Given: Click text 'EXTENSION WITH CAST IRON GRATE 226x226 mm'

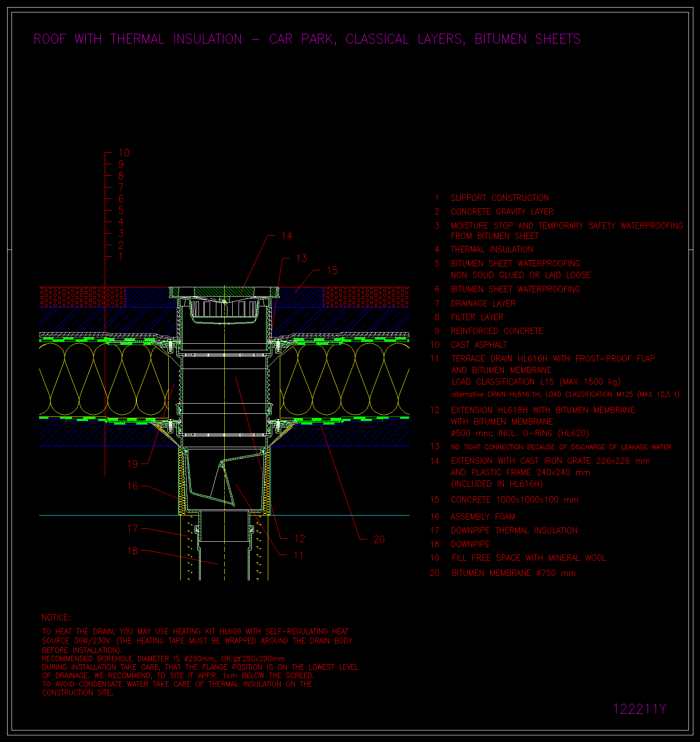Looking at the screenshot, I should (550, 461).
